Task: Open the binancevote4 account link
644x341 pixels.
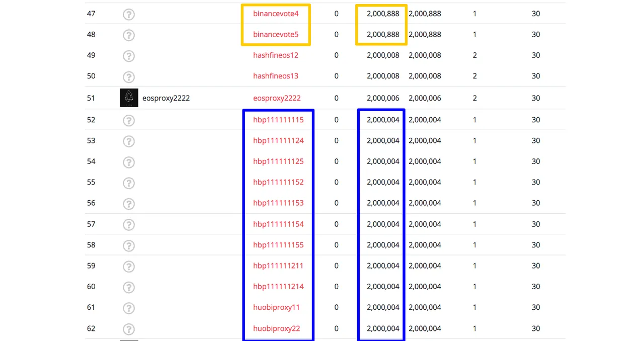Action: 276,14
